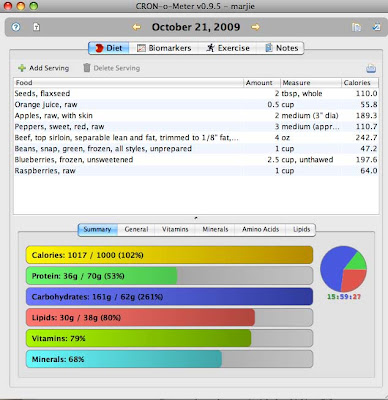
Task: Sort by the Amount column header
Action: tap(262, 83)
